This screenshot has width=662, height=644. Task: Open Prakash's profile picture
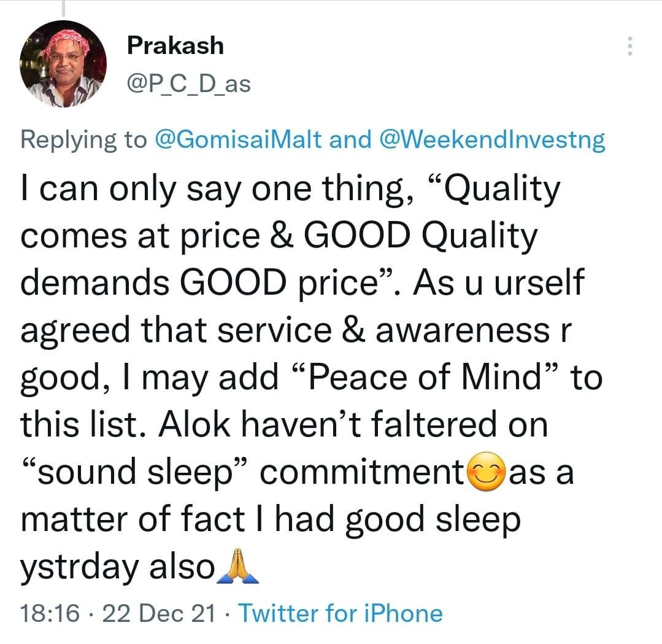(63, 64)
